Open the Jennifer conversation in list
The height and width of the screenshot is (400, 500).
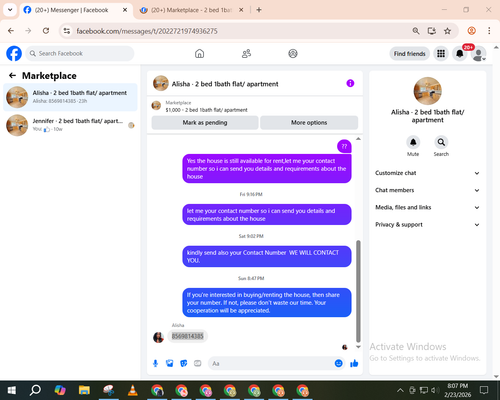click(x=70, y=125)
